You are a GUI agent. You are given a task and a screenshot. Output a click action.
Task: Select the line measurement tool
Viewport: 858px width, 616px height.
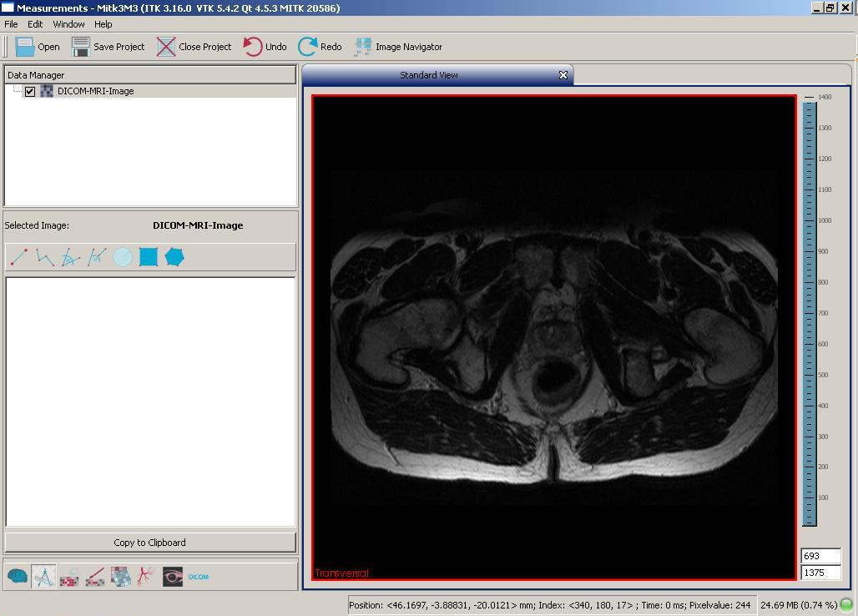click(19, 257)
